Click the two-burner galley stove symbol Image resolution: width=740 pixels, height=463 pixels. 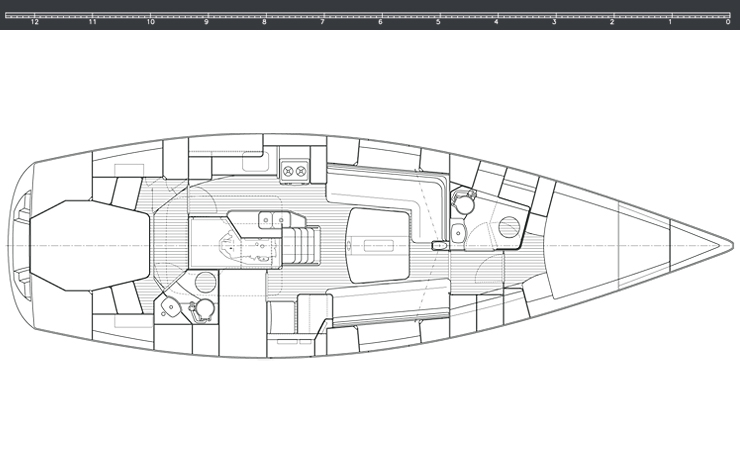(293, 172)
